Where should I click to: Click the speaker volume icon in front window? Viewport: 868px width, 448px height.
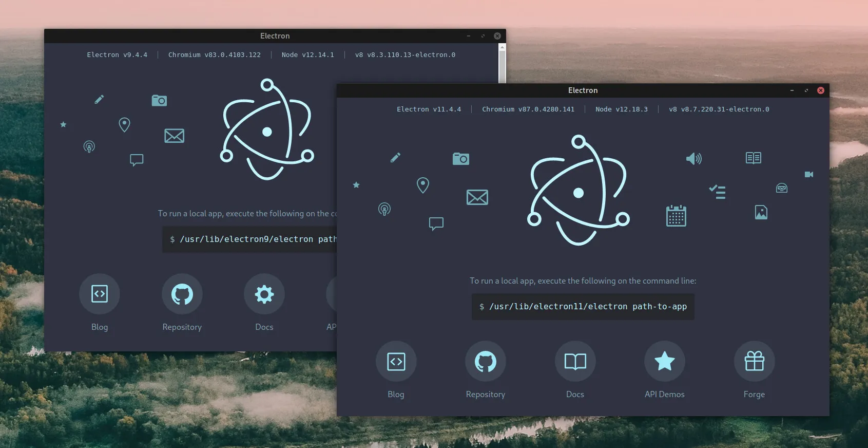(x=693, y=159)
